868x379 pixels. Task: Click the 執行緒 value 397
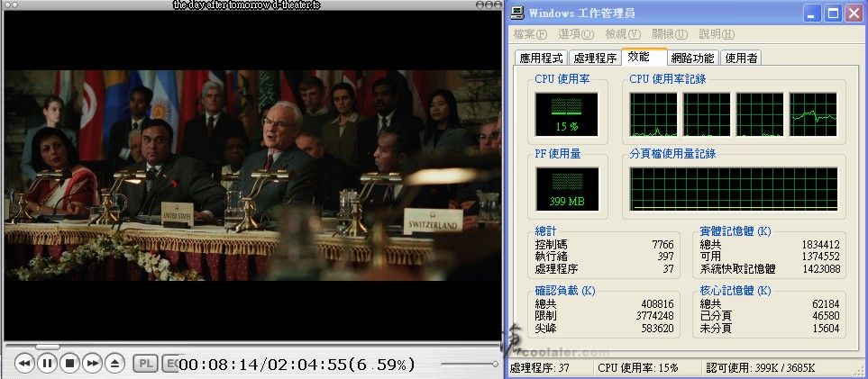665,257
